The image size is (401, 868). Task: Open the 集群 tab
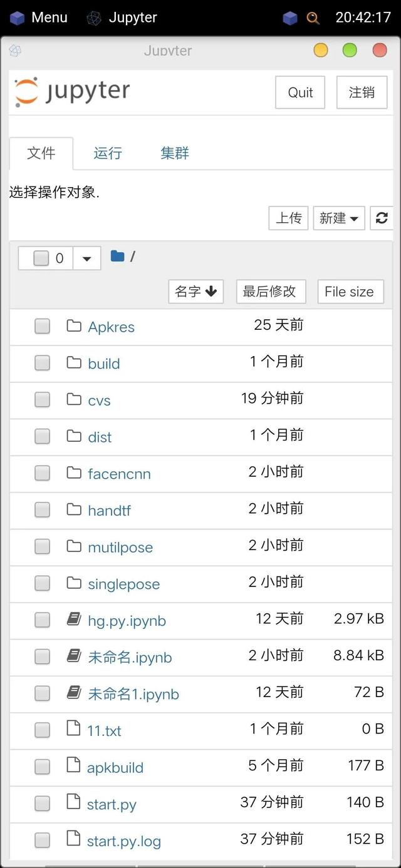click(x=174, y=153)
